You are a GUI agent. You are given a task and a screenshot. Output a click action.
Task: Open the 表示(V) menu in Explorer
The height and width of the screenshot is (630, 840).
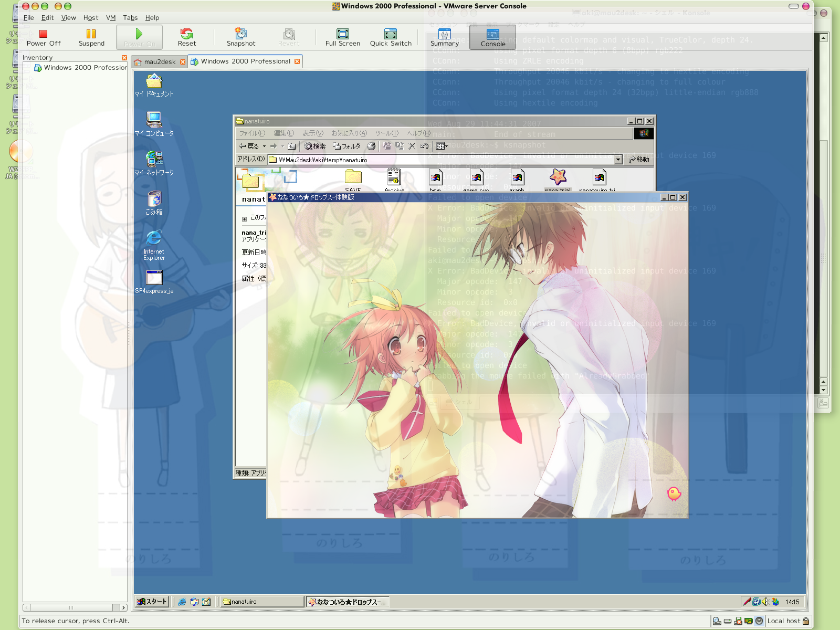click(x=313, y=133)
